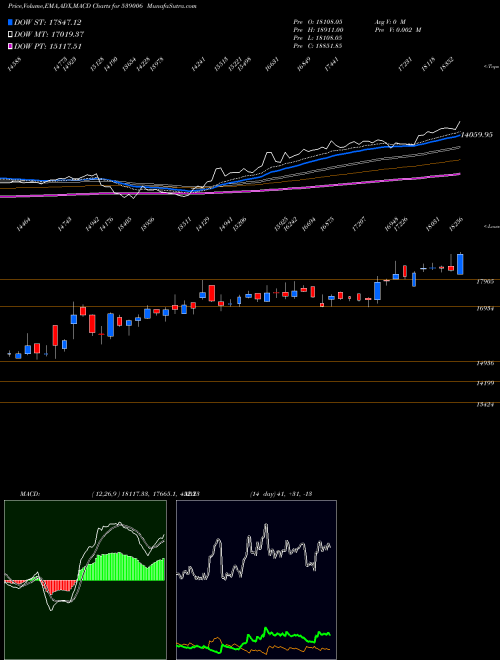Select the DOW MT: 17019.37 legend text
The height and width of the screenshot is (660, 500).
point(48,35)
